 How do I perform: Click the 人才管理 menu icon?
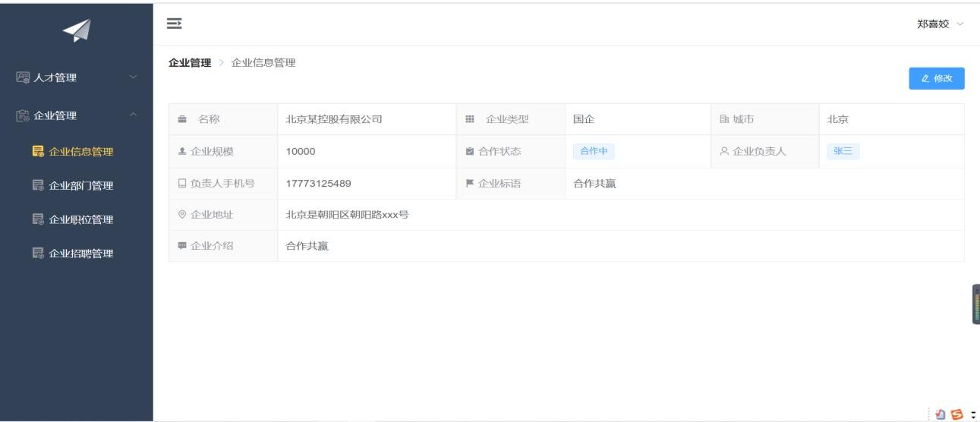(x=22, y=77)
